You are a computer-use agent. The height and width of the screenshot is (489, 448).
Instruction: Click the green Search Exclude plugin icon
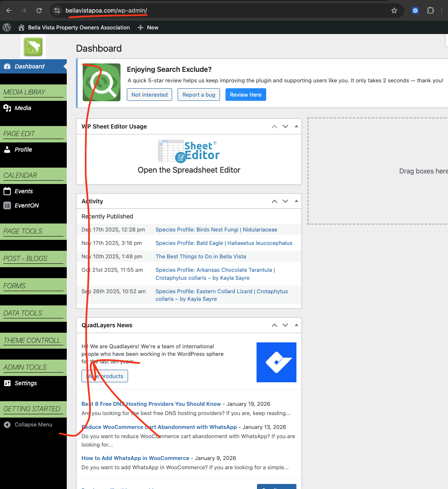click(x=102, y=82)
